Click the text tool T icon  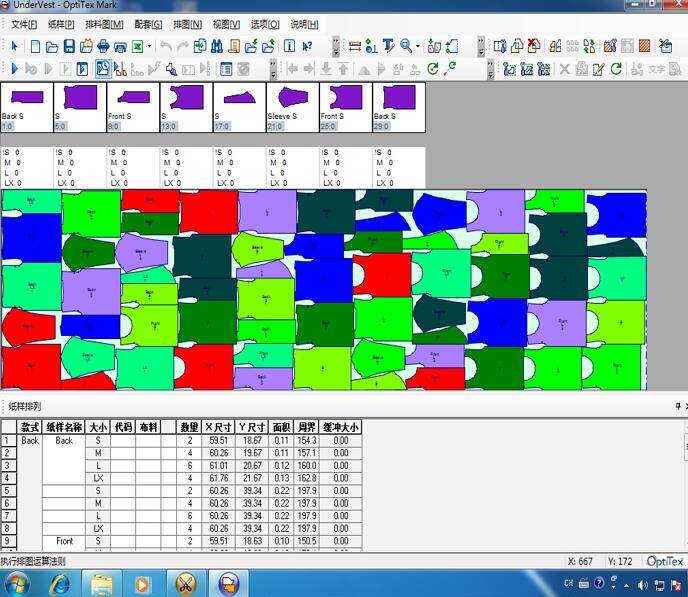[388, 46]
